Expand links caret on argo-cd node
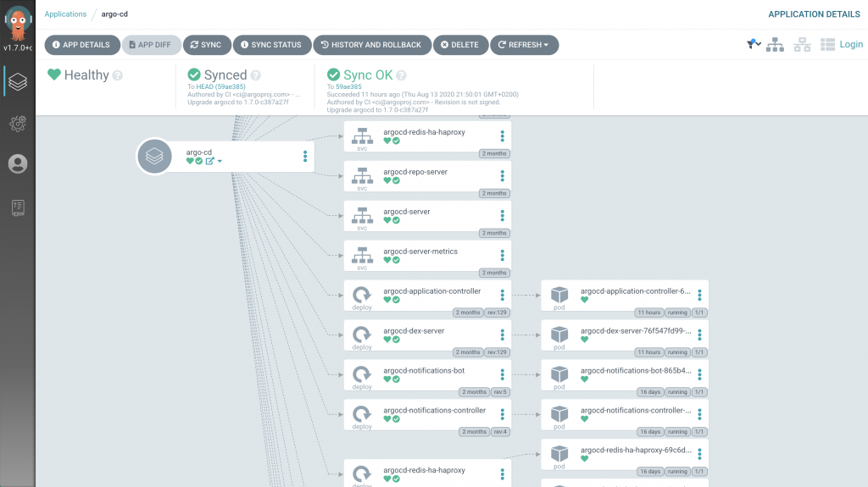Screen dimensions: 868x487 point(220,161)
